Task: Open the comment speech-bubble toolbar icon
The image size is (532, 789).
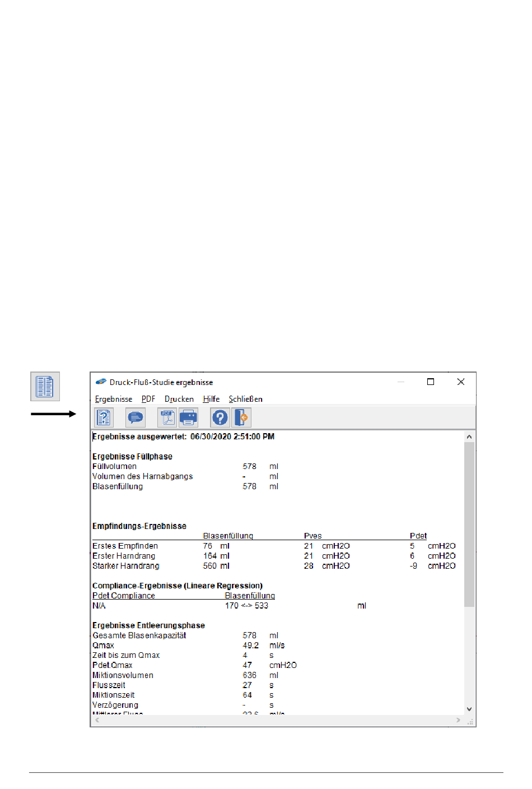Action: pyautogui.click(x=136, y=417)
